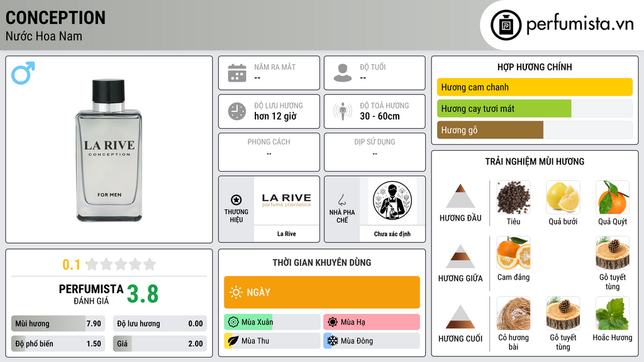Click the Độ phổ biến 1.50 score bar
644x362 pixels.
[x=58, y=344]
